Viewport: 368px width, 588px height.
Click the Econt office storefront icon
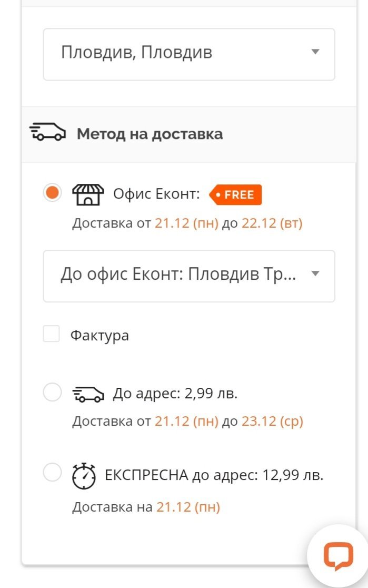coord(88,194)
